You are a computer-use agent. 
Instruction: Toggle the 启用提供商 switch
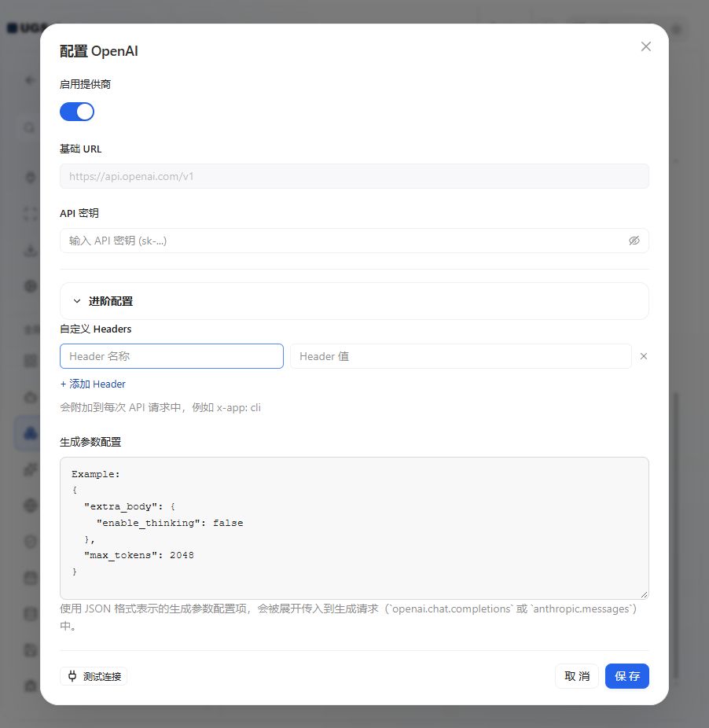(77, 112)
